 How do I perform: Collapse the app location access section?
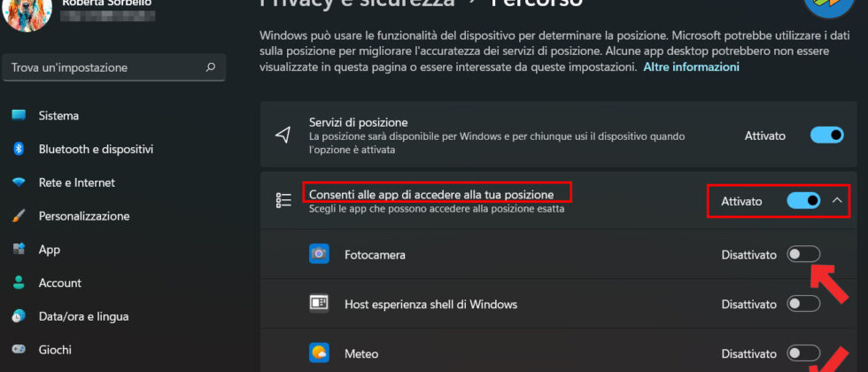[837, 201]
